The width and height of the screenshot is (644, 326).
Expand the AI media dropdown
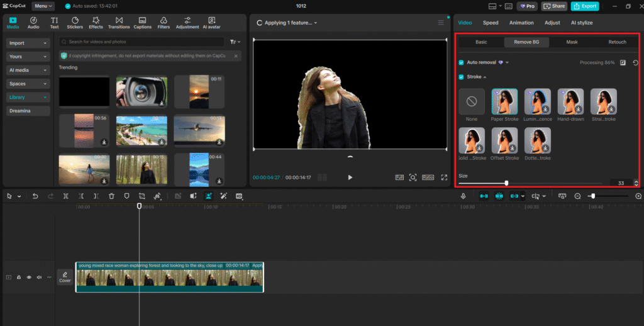(28, 70)
